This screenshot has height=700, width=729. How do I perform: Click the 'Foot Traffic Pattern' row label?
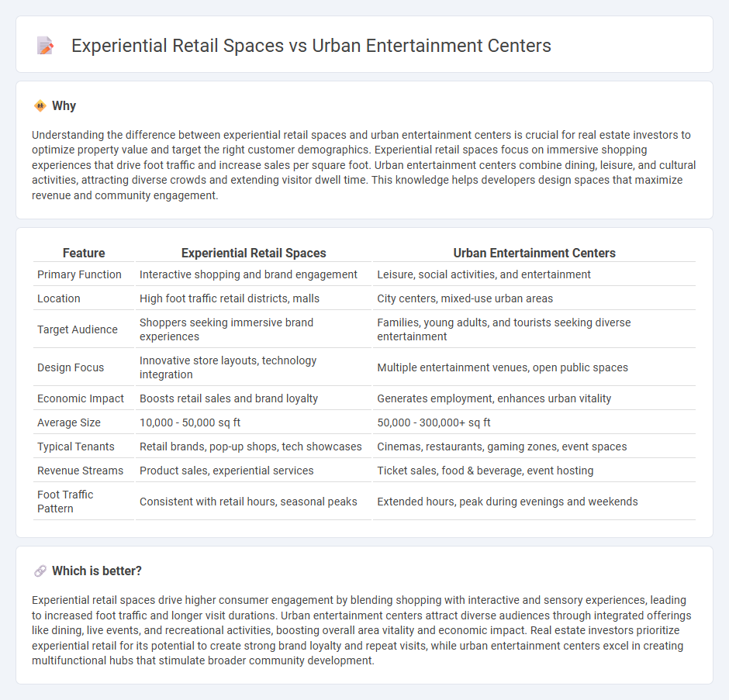point(65,502)
